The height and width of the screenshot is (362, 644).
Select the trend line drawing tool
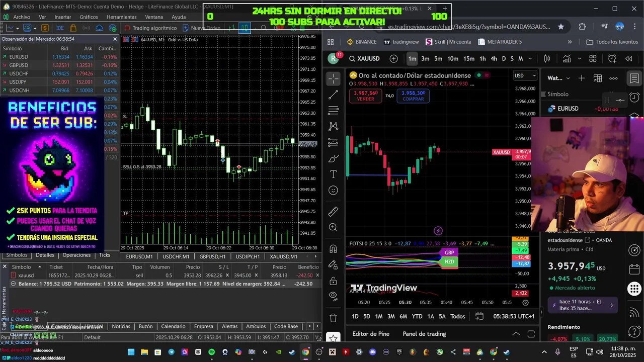coord(333,95)
